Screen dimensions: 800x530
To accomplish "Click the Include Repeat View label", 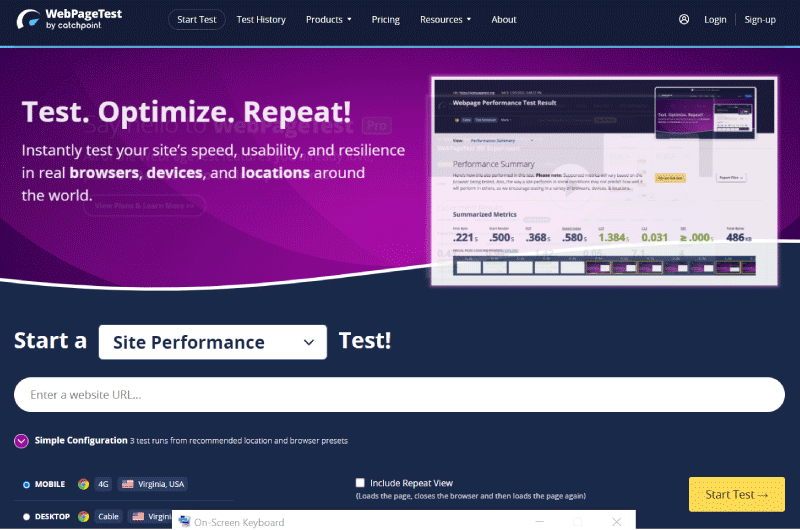I will click(x=411, y=483).
